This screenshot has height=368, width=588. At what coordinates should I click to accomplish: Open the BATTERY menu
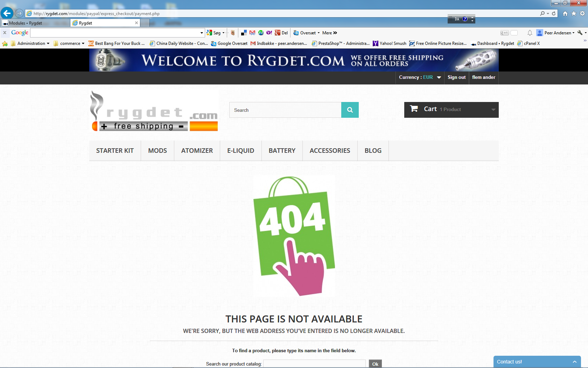(x=282, y=151)
